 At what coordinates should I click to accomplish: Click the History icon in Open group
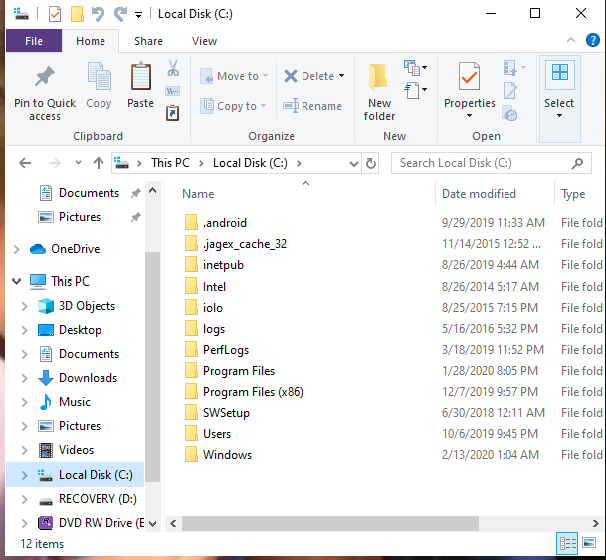(x=510, y=114)
